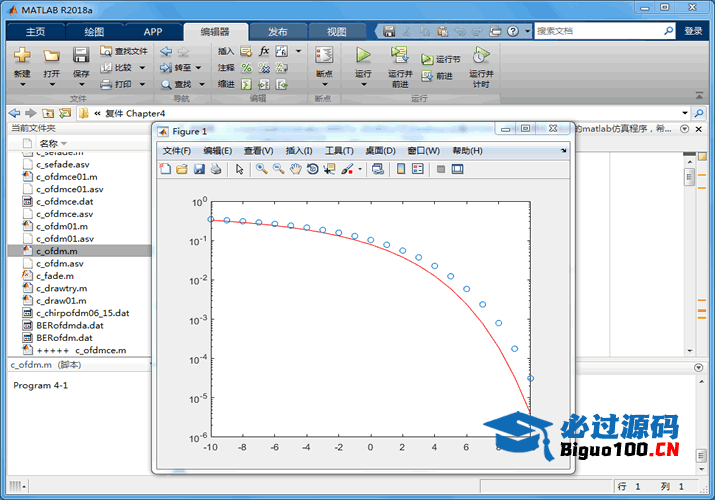Click Save Figure icon in figure toolbar
The height and width of the screenshot is (500, 715).
tap(199, 170)
